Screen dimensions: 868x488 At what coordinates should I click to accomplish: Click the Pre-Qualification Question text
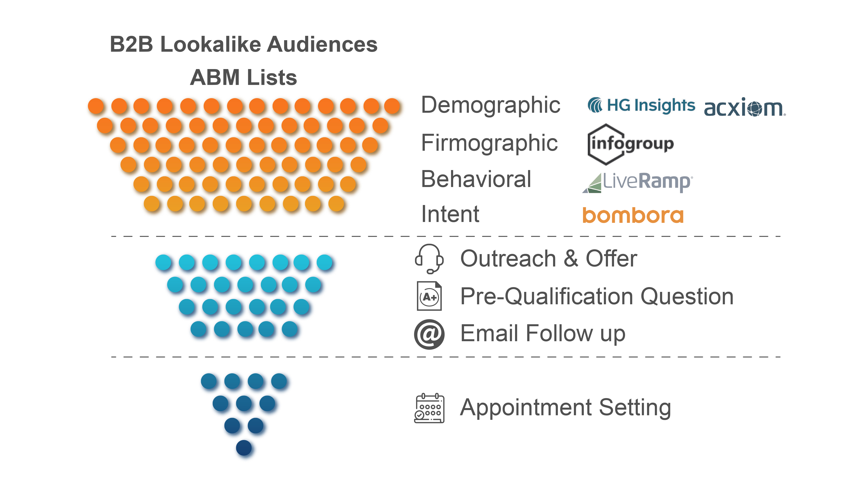(597, 296)
